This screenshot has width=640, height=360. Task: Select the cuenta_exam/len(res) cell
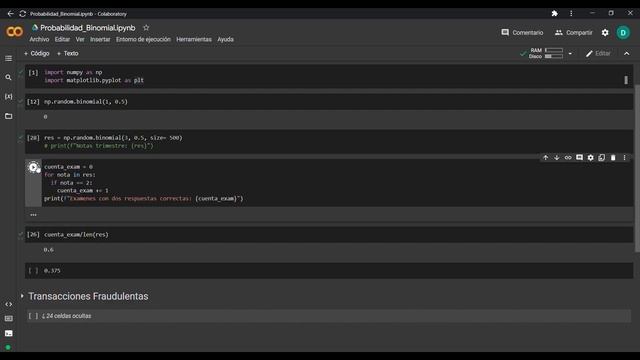(x=329, y=235)
